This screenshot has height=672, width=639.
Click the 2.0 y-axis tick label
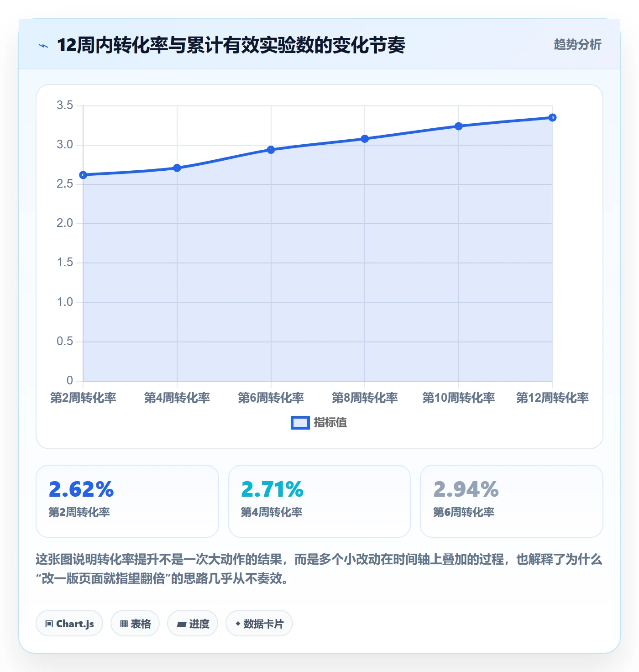65,223
